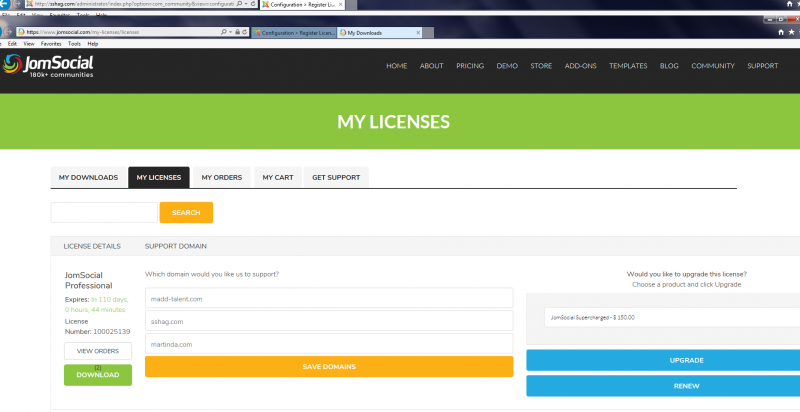Close background Configuration Register tab
This screenshot has width=800, height=412.
pyautogui.click(x=340, y=4)
